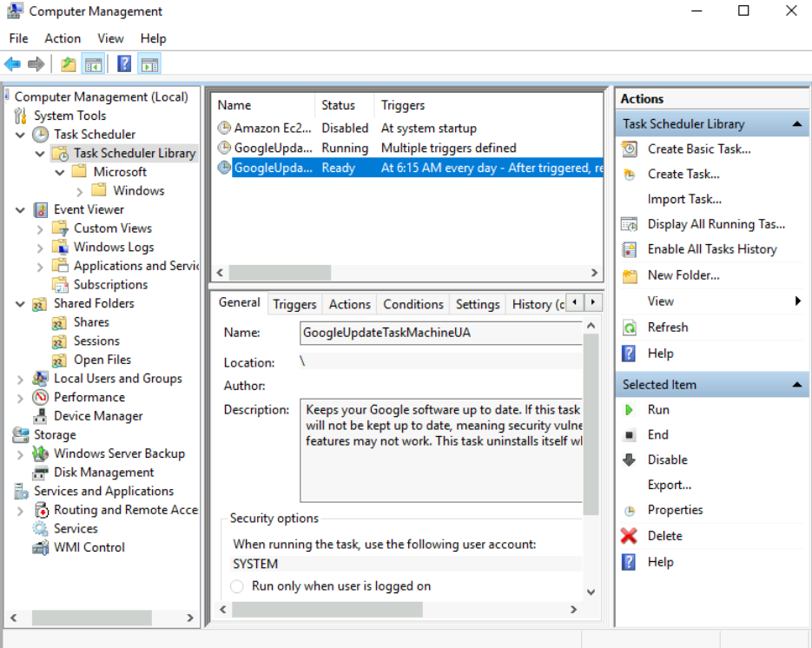
Task: Expand the Local Users and Groups node
Action: pos(21,380)
